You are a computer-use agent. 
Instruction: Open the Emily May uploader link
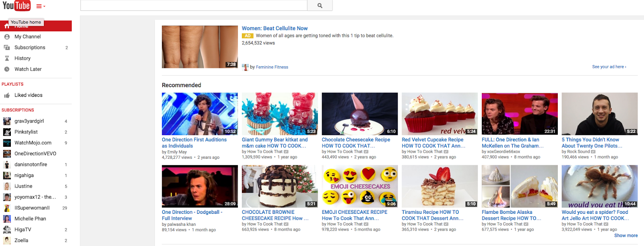177,152
